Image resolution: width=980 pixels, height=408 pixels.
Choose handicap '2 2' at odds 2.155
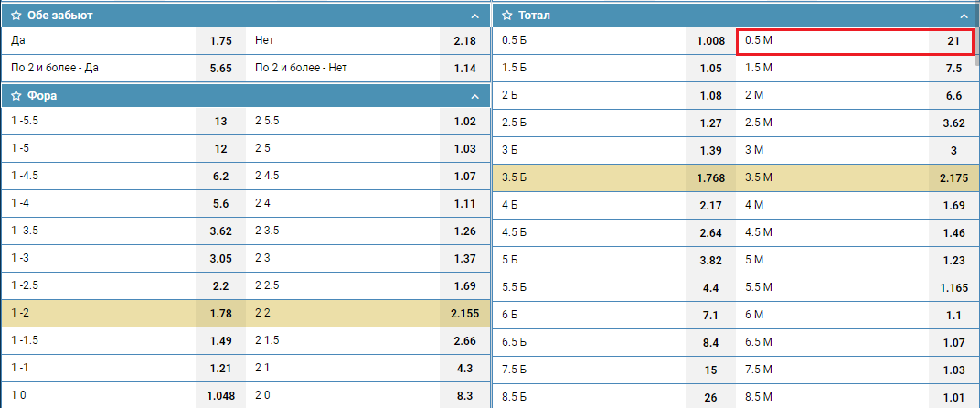464,314
